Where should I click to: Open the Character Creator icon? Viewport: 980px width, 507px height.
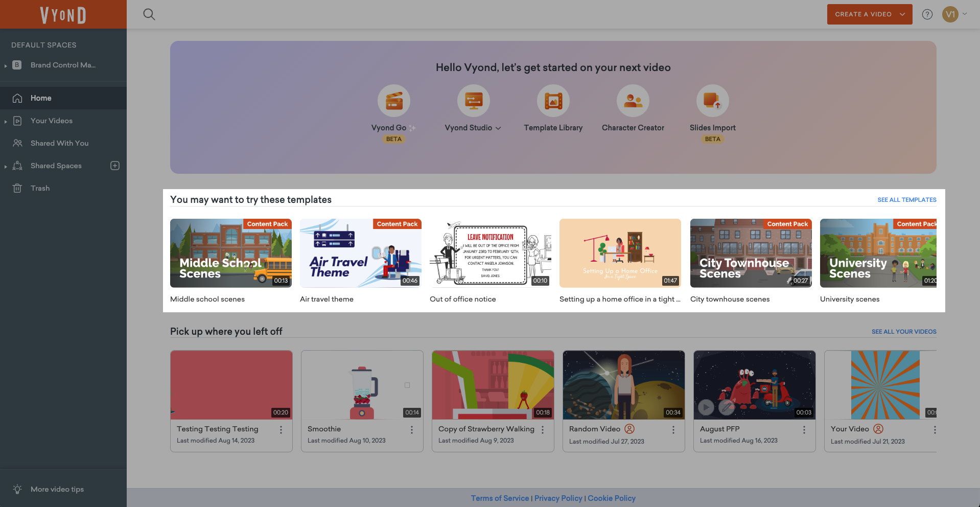[633, 101]
